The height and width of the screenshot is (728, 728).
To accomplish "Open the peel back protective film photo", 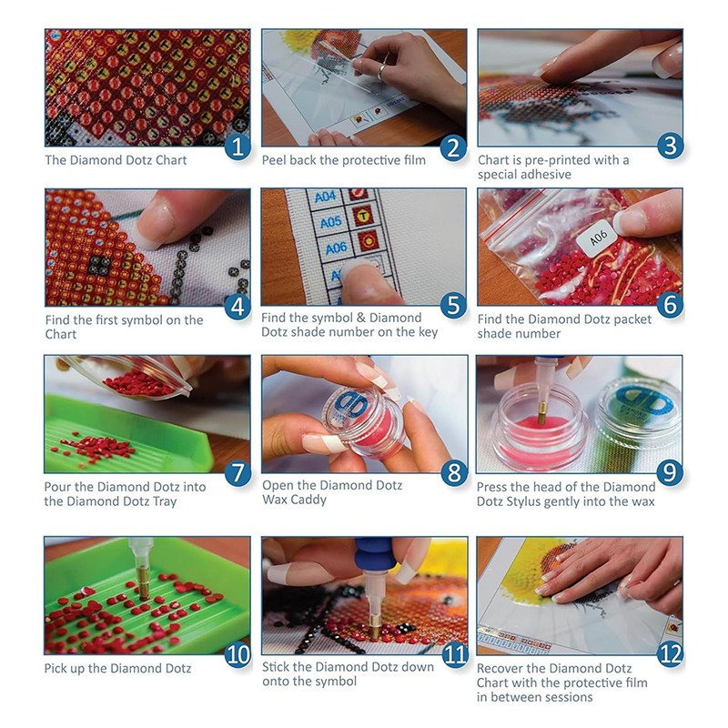I will coord(364,87).
